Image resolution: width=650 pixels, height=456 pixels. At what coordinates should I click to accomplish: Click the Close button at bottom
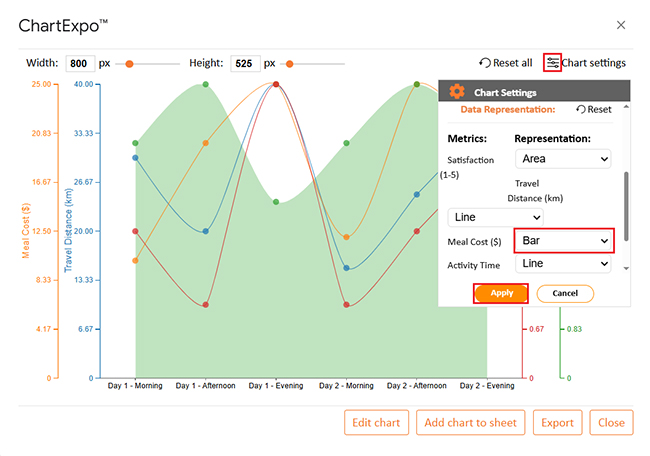(611, 422)
